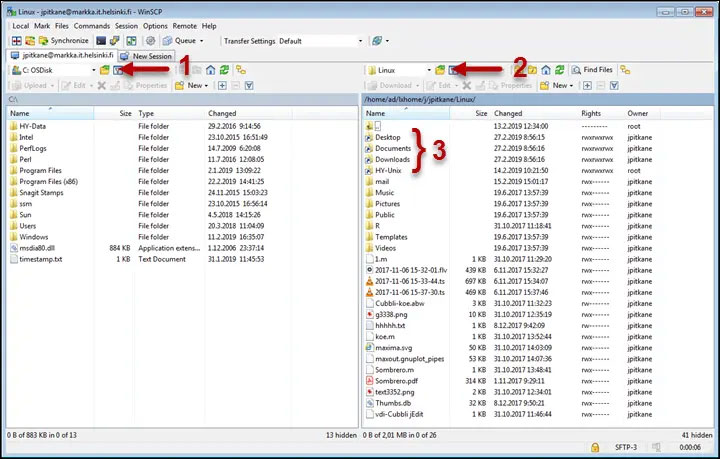Viewport: 720px width, 459px height.
Task: Select the Thumbs.db file
Action: pos(388,403)
